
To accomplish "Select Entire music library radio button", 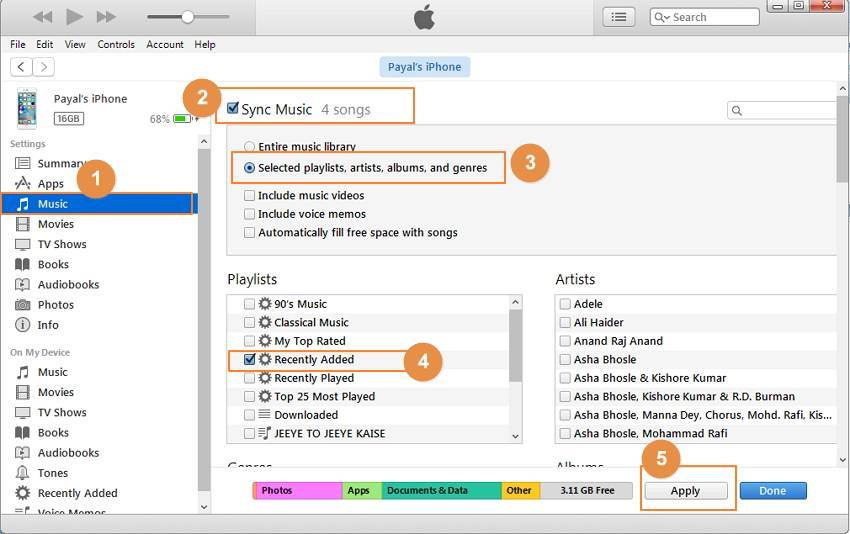I will click(249, 147).
